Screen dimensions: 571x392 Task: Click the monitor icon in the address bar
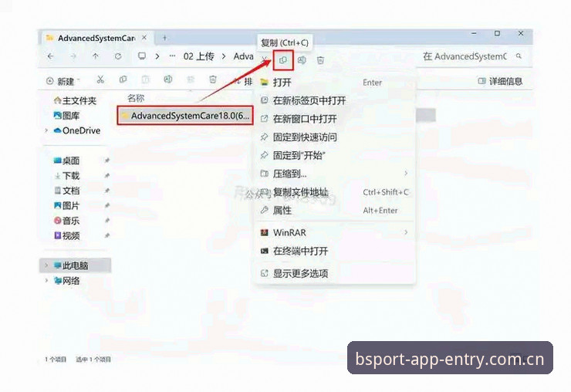[142, 56]
